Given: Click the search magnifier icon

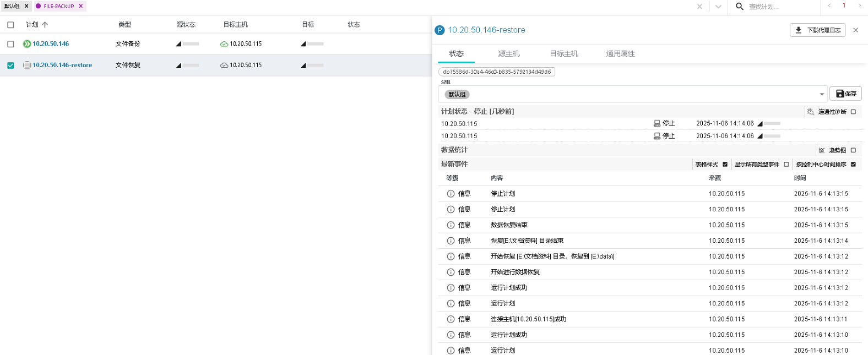Looking at the screenshot, I should pos(740,7).
